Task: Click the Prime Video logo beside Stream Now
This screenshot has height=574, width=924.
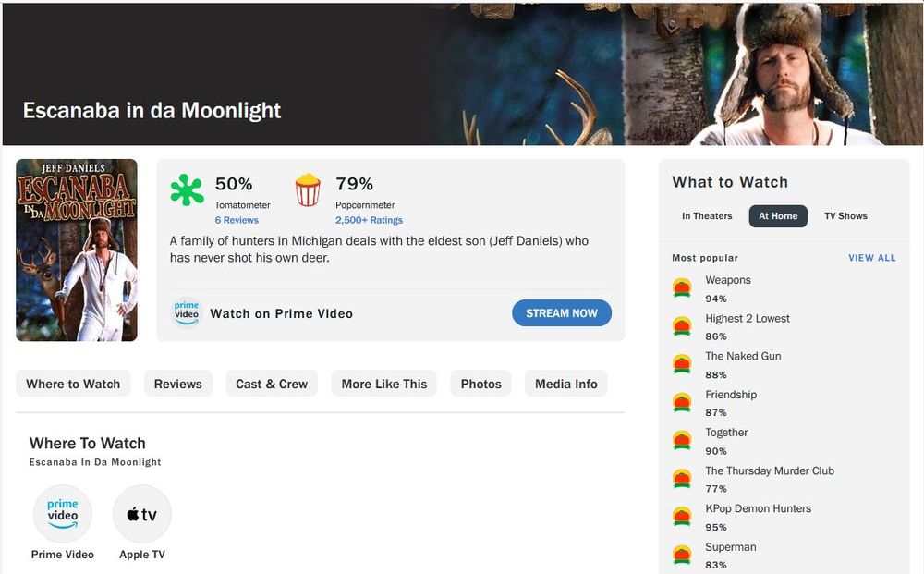Action: click(186, 312)
